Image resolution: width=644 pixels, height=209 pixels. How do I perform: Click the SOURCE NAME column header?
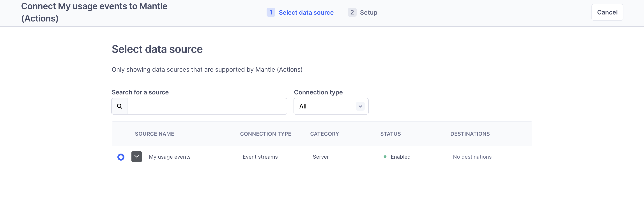click(154, 134)
